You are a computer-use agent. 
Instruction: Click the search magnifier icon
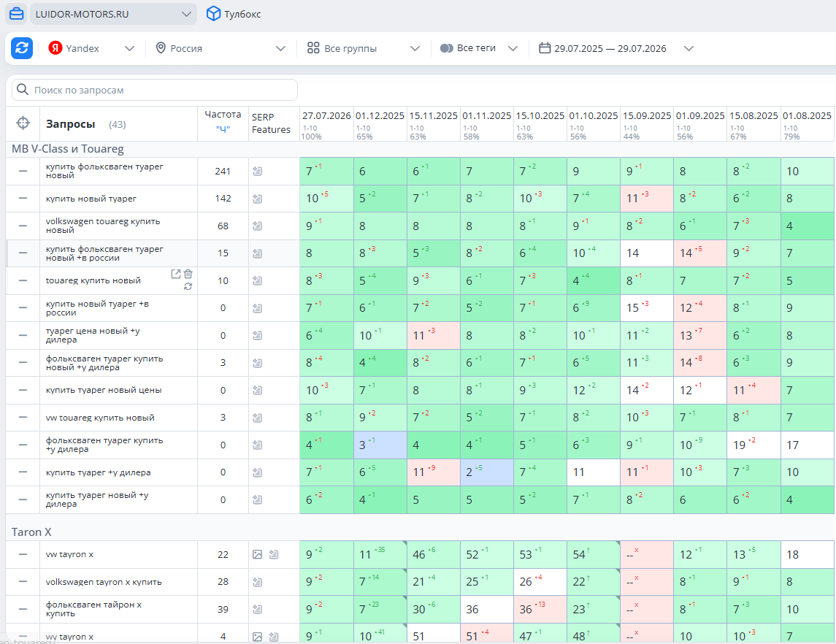pos(23,90)
